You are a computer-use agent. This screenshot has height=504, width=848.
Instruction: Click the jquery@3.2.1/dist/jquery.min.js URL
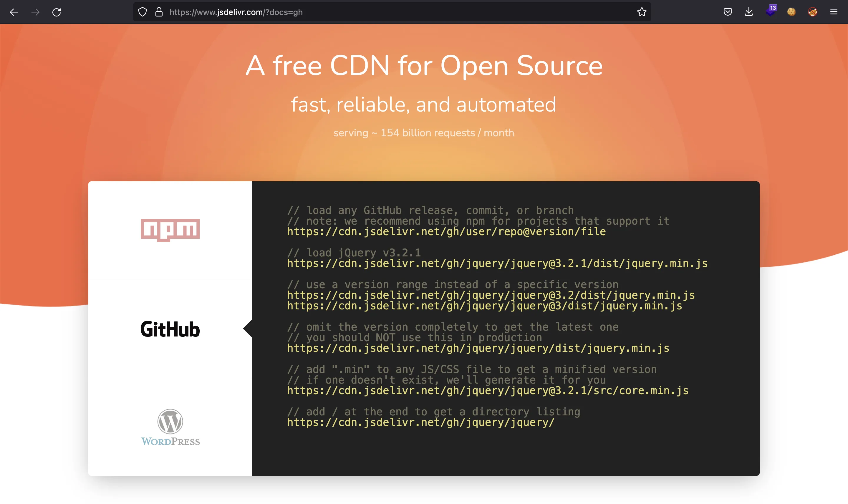coord(498,263)
